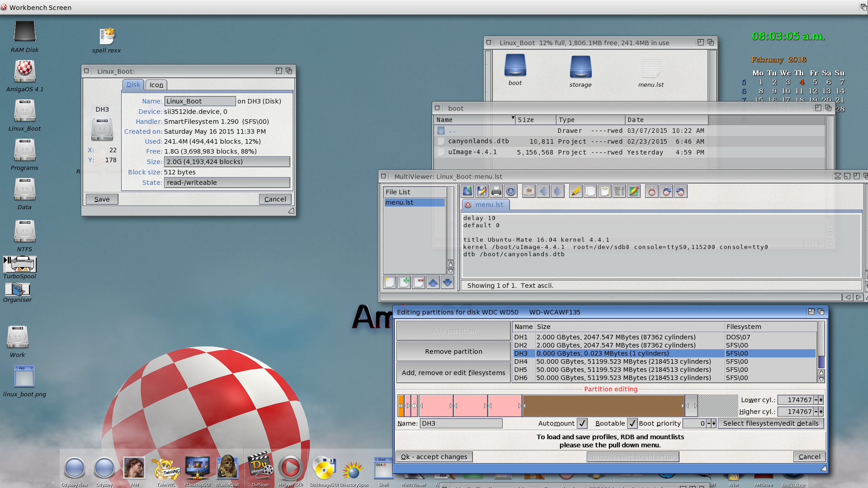Click the file information icon in MultiViewer
Screen dimensions: 868x488
[511, 192]
